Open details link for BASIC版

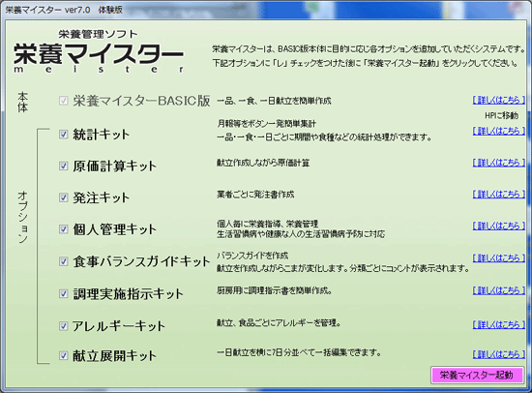[x=499, y=100]
